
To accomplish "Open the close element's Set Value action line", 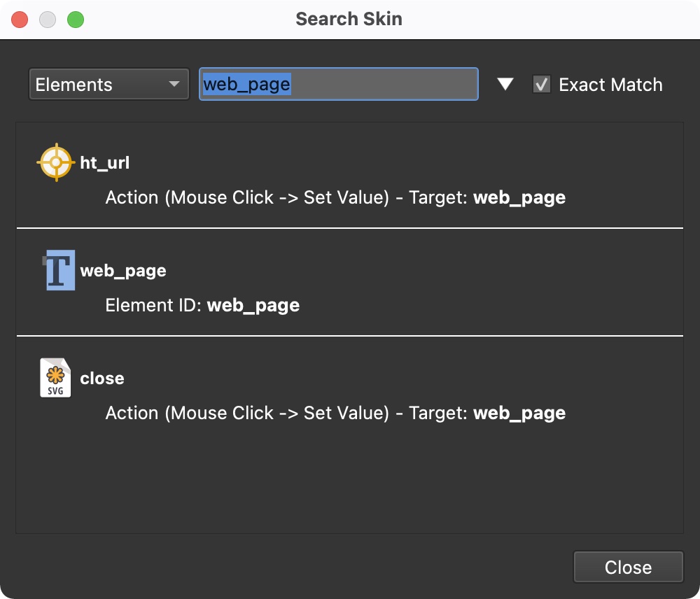I will (335, 414).
